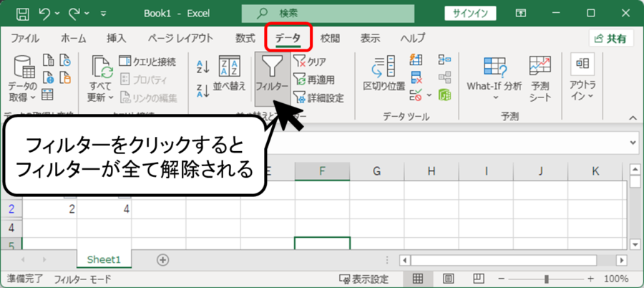Screen dimensions: 644x288
Task: Redo the last action
Action: coord(75,14)
